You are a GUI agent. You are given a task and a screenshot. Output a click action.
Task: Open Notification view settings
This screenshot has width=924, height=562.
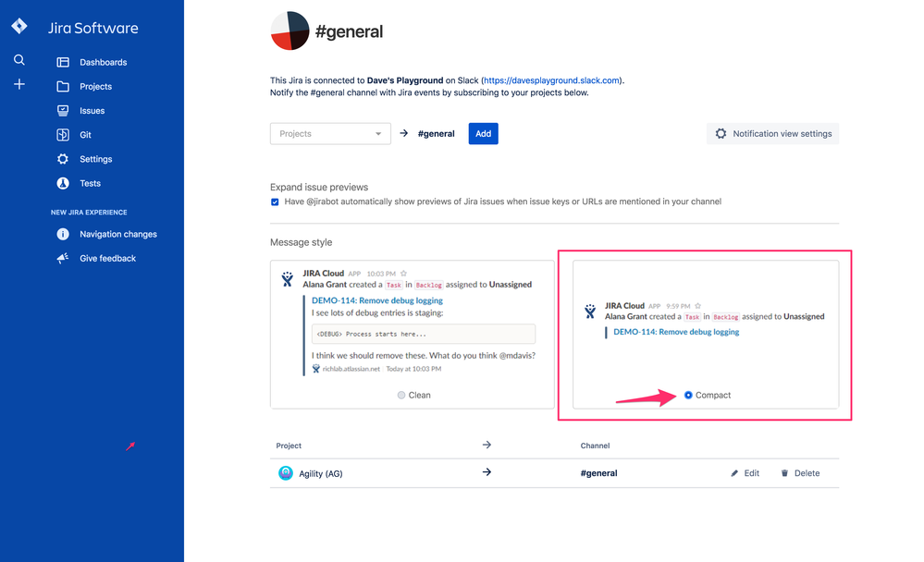[x=772, y=134]
